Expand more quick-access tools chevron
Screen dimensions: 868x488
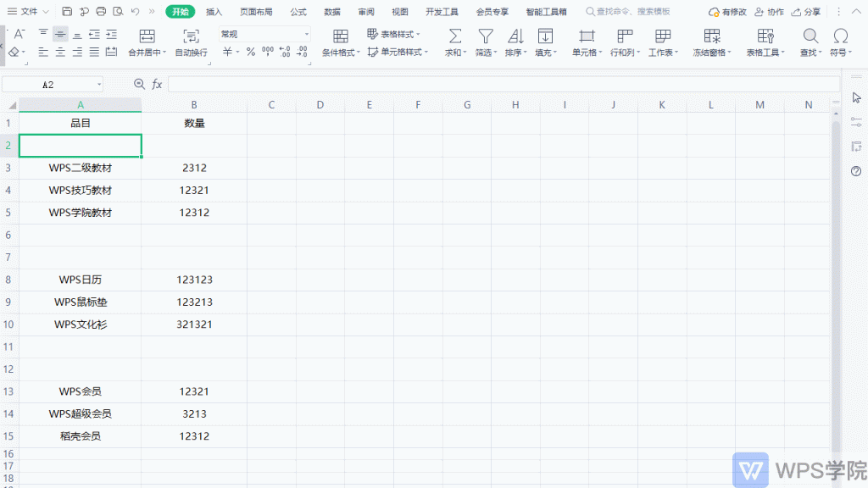[x=152, y=12]
